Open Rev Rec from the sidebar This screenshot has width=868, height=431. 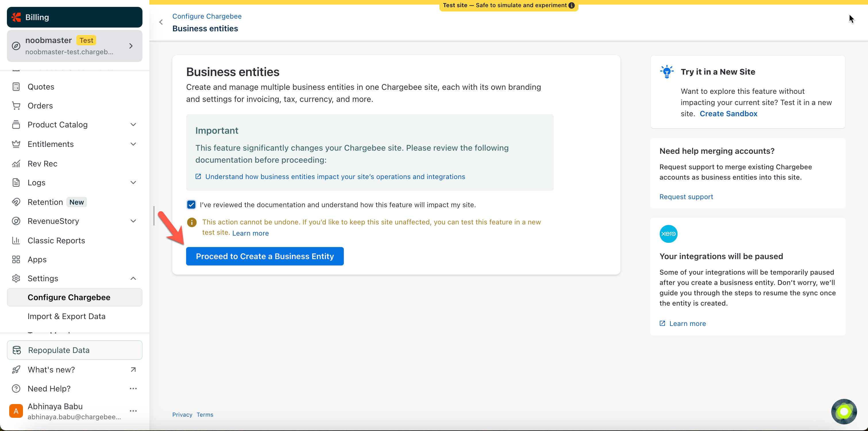click(43, 164)
